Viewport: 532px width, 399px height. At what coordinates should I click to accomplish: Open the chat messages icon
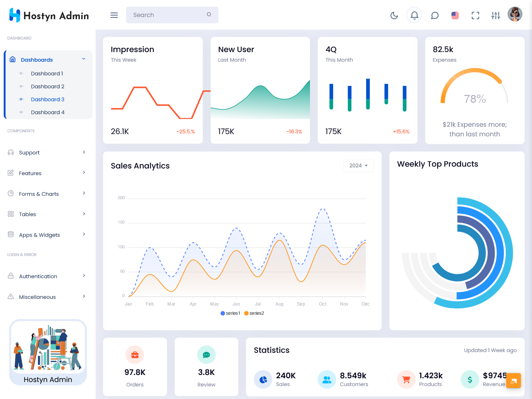[435, 15]
